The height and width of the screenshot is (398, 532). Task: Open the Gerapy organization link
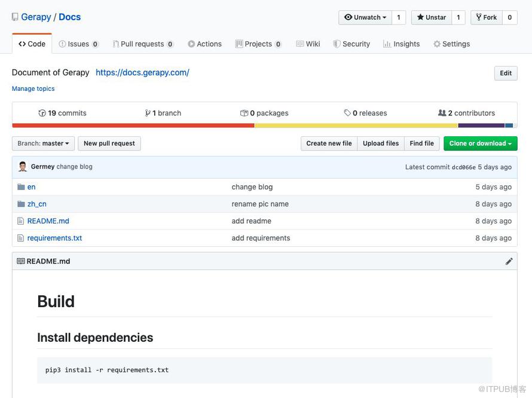(36, 17)
